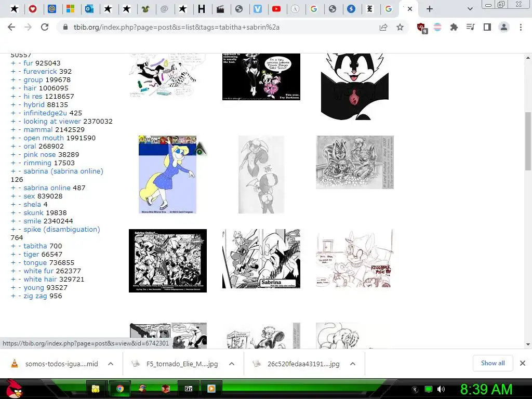
Task: Open the striped flag extension icon
Action: 437,27
